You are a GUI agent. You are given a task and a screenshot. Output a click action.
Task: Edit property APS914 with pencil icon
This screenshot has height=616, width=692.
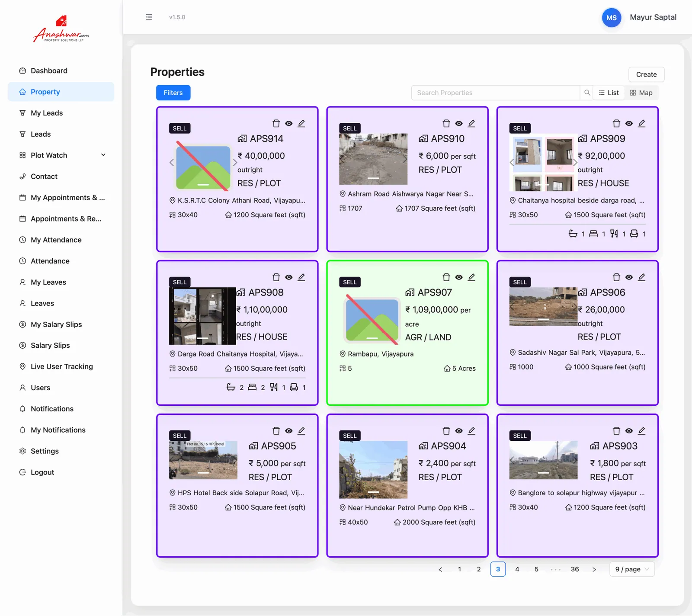301,124
